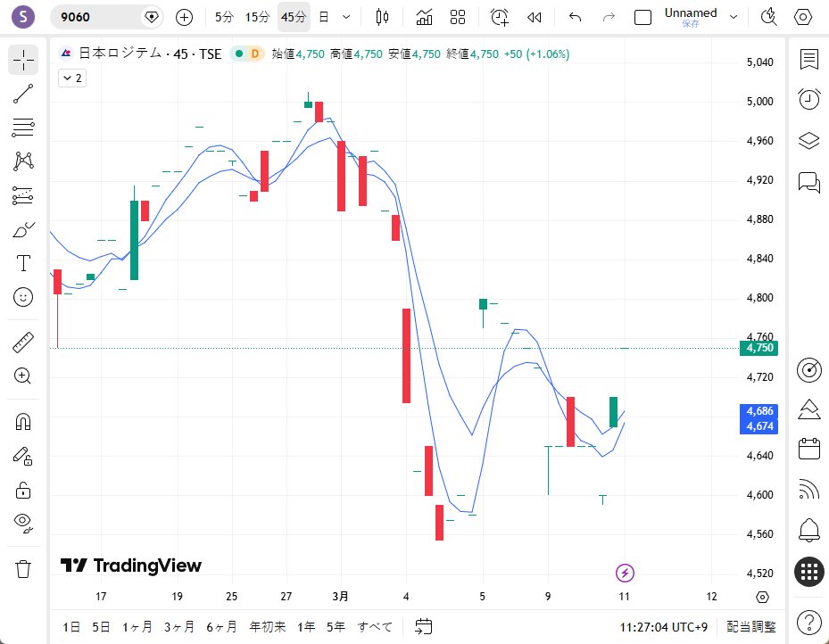This screenshot has height=644, width=829.
Task: Open the candlestick chart type selector
Action: [x=382, y=18]
